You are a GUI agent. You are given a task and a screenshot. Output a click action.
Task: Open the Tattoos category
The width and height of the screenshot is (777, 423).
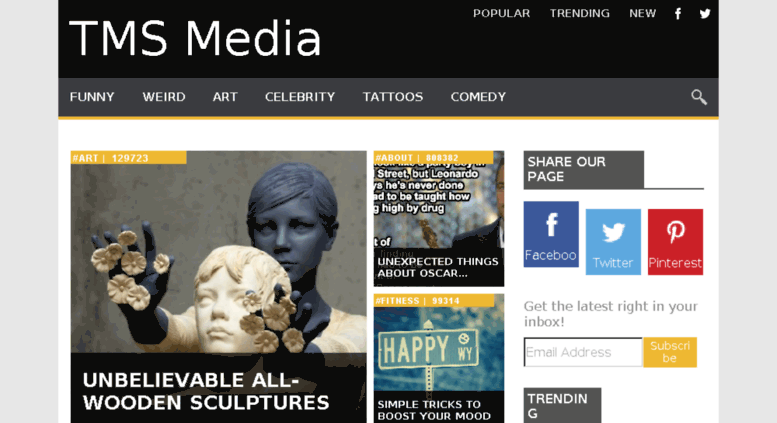pyautogui.click(x=392, y=97)
